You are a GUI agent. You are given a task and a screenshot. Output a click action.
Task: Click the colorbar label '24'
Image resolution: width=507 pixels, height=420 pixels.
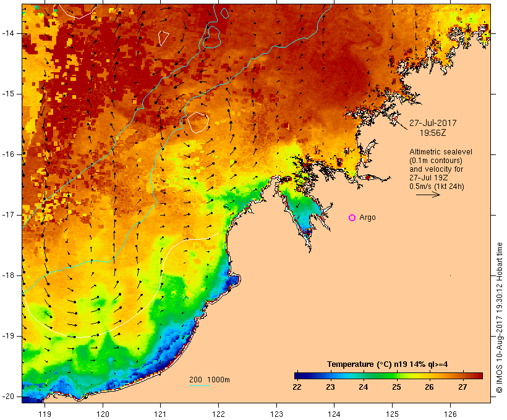(x=363, y=387)
